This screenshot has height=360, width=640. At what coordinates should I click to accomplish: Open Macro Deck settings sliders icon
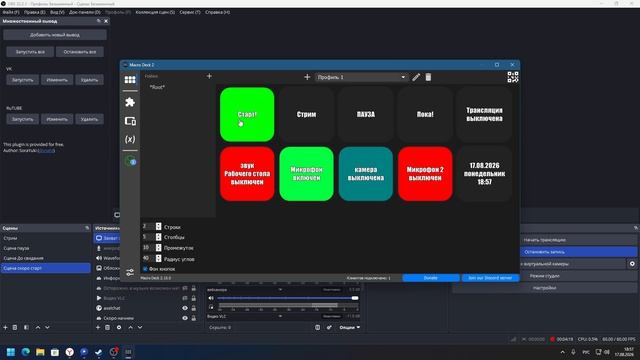(x=130, y=272)
